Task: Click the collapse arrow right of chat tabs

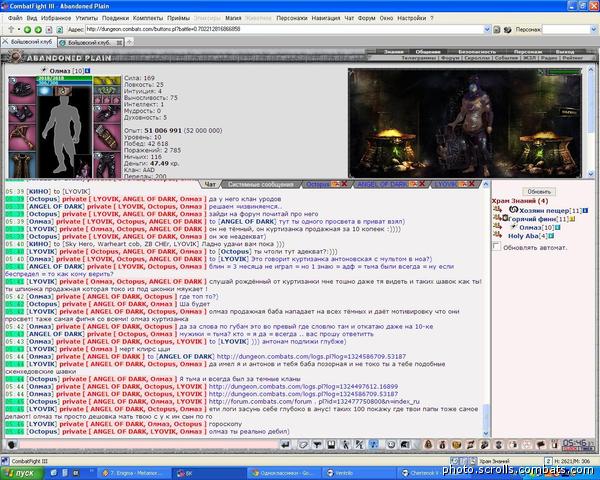Action: [x=486, y=184]
